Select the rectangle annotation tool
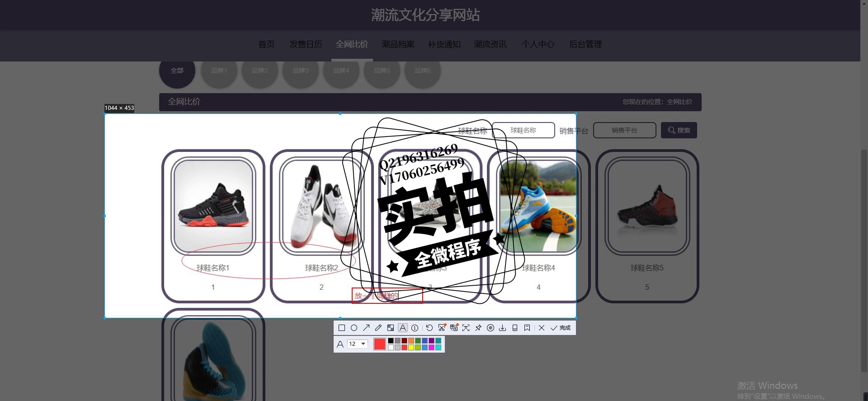The image size is (868, 401). pos(342,328)
